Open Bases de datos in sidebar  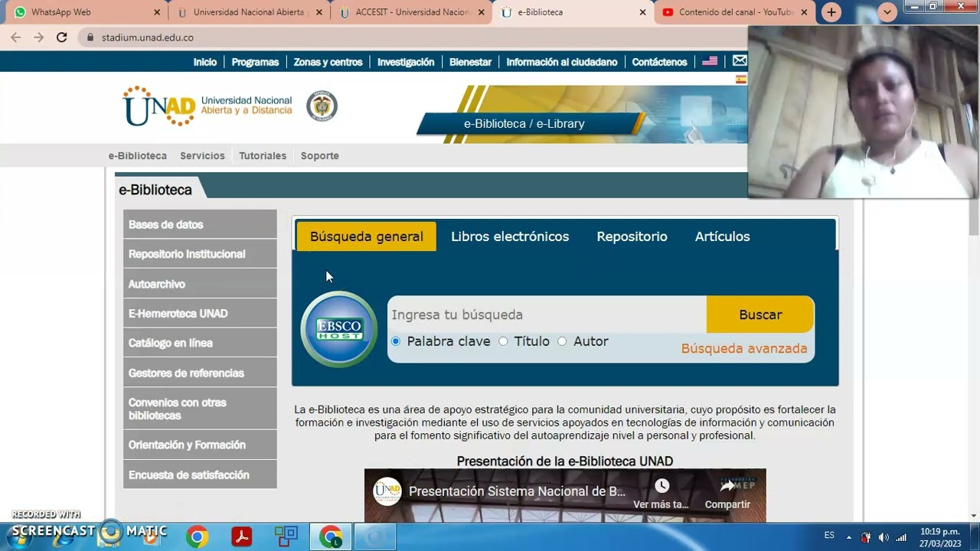200,224
